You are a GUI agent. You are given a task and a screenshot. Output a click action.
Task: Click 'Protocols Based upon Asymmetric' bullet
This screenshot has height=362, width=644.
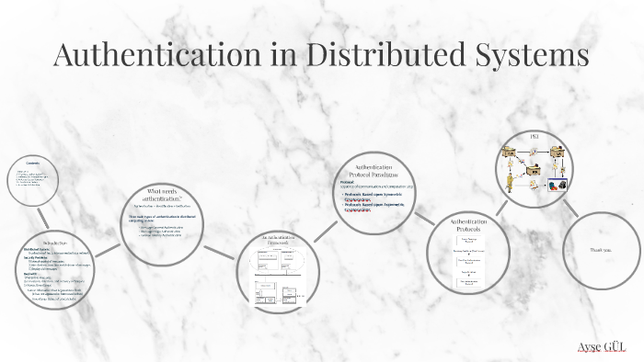[374, 207]
